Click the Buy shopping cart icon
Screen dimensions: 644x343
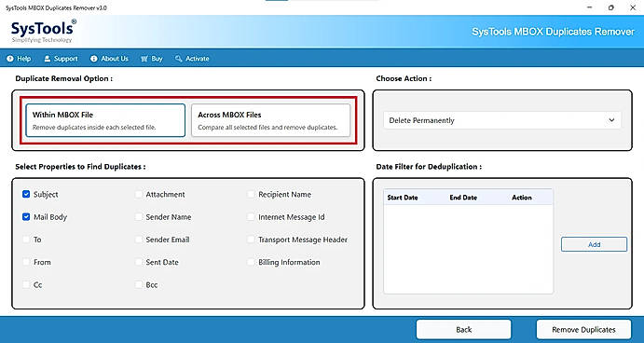(x=144, y=59)
